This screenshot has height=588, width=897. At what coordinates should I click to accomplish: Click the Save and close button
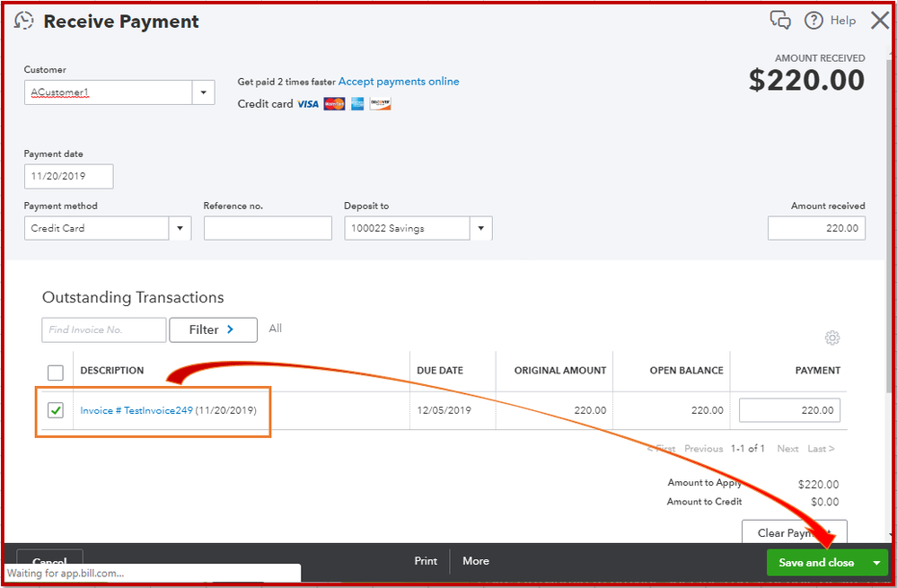coord(816,563)
